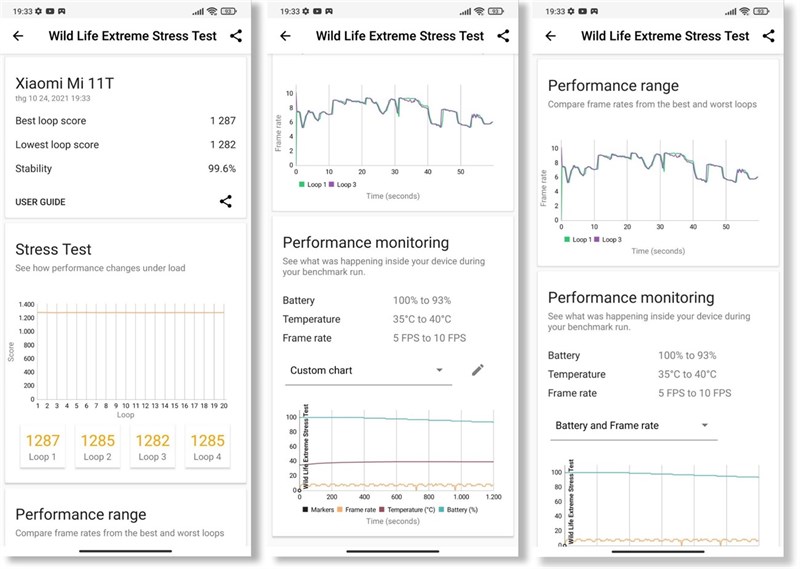Tap back arrow in left phone screen
Screen dimensions: 800x569
click(x=18, y=36)
